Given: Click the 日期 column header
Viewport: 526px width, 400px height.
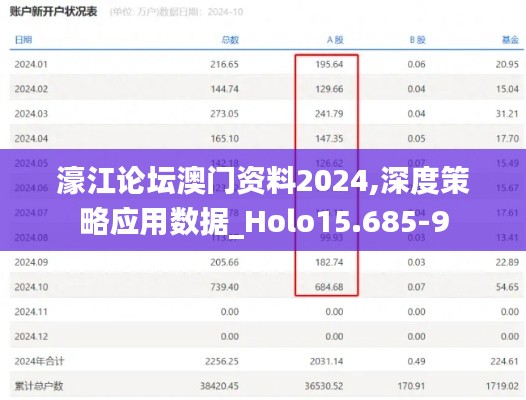Looking at the screenshot, I should pos(23,40).
